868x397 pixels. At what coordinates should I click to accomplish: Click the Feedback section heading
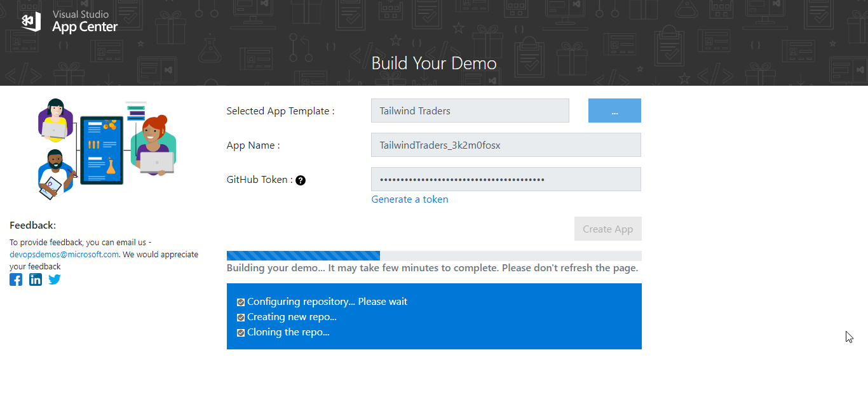(x=32, y=225)
